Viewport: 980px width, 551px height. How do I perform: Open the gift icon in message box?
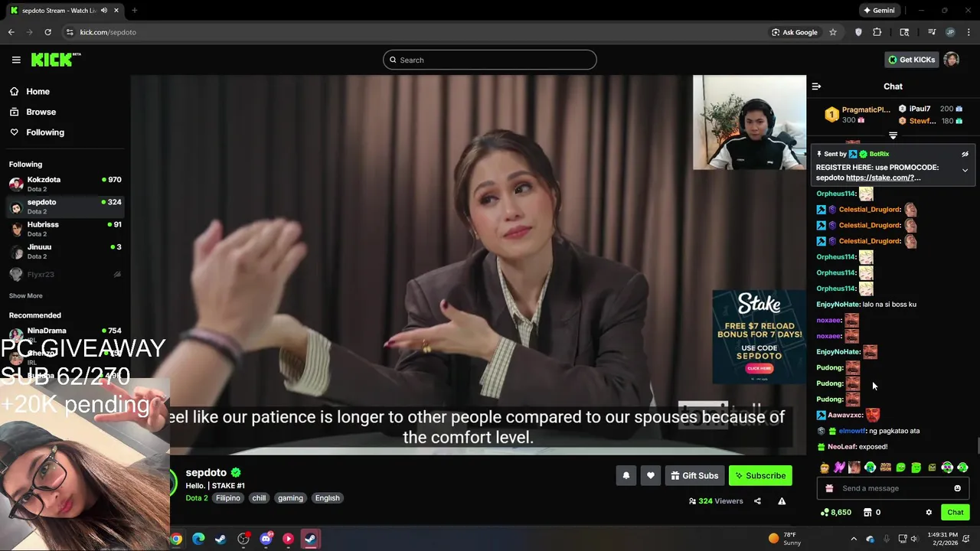[x=829, y=488]
